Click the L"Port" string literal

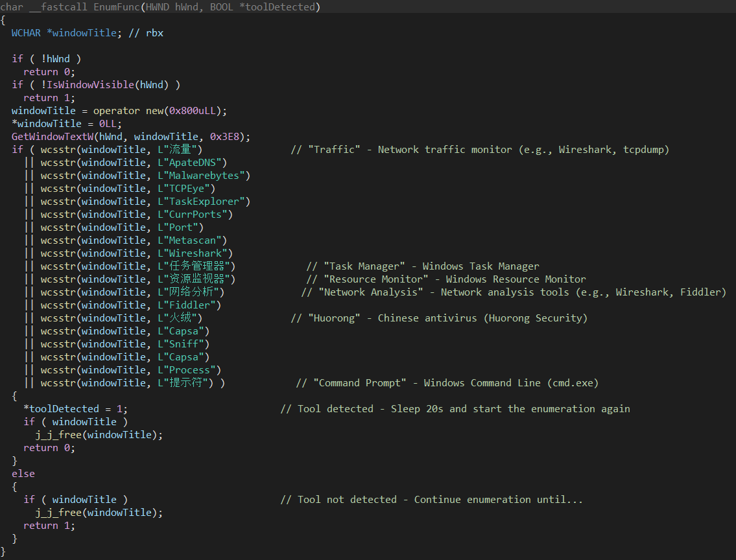178,227
